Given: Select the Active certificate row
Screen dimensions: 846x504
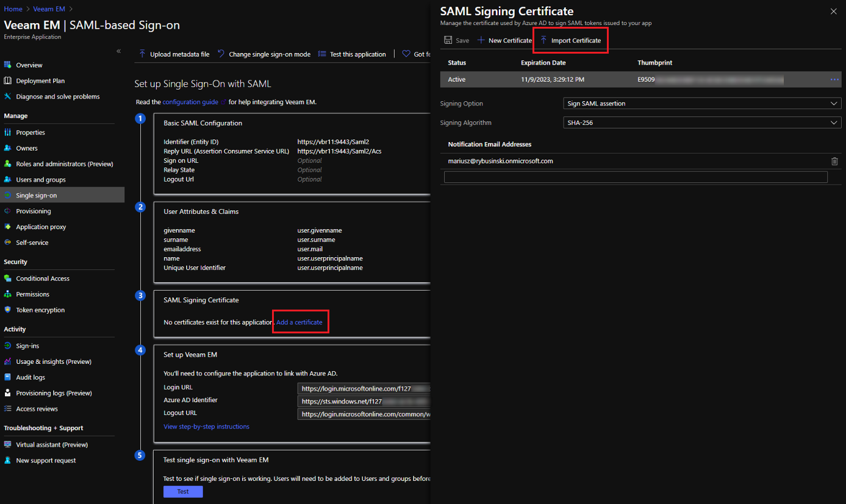Looking at the screenshot, I should [640, 79].
